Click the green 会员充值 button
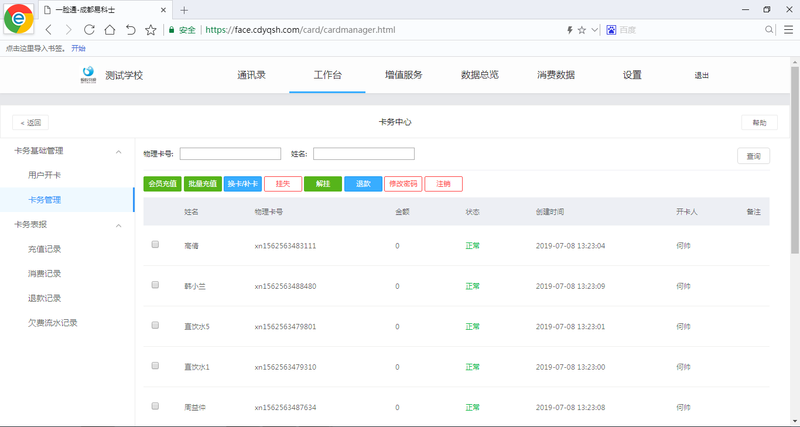 click(162, 184)
